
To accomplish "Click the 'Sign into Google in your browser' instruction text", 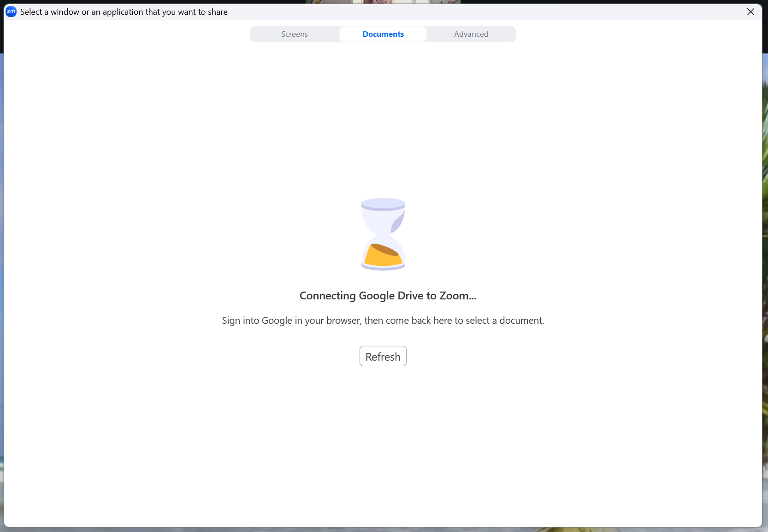I will (x=383, y=321).
